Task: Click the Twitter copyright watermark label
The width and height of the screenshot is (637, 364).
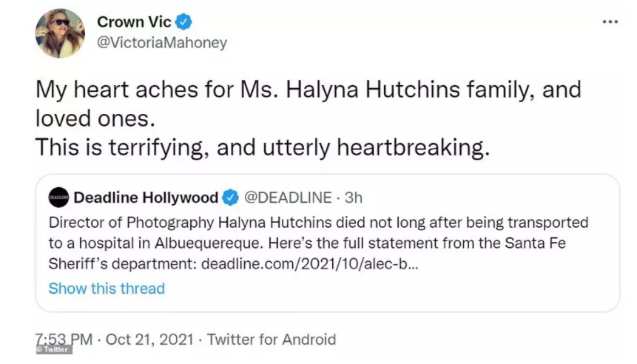Action: pyautogui.click(x=53, y=349)
